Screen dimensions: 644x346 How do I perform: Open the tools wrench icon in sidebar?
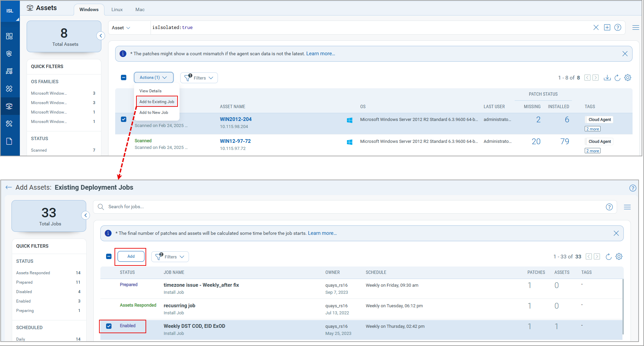pos(9,124)
